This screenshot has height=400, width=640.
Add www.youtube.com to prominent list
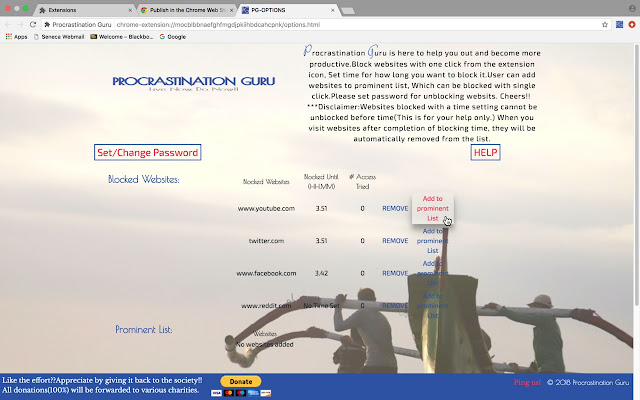coord(433,208)
